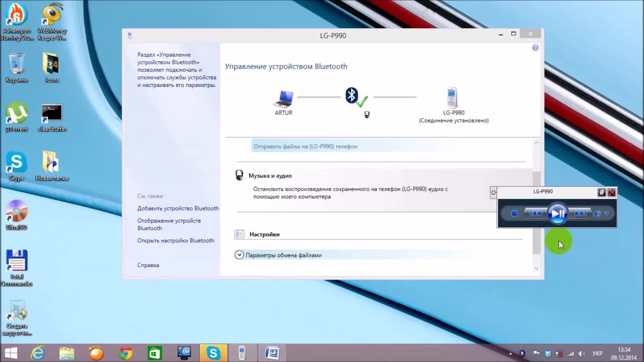Switch to Bluetooth phone app on taskbar
644x362 pixels.
[x=242, y=353]
